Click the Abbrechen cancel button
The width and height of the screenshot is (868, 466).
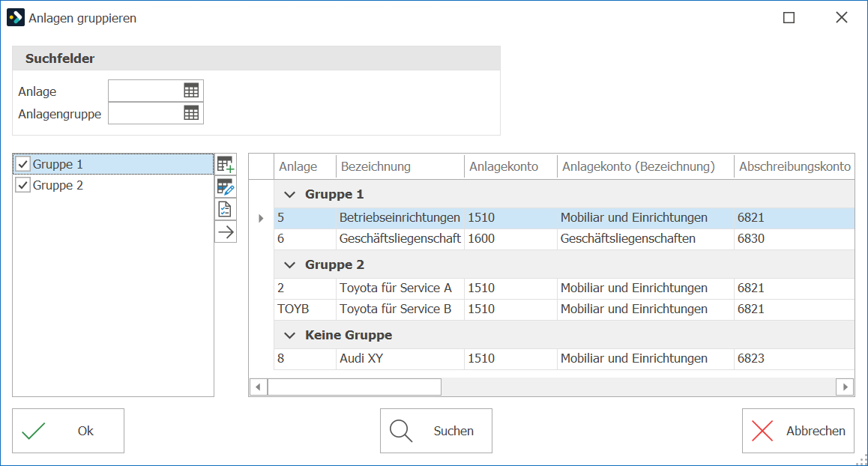(798, 431)
